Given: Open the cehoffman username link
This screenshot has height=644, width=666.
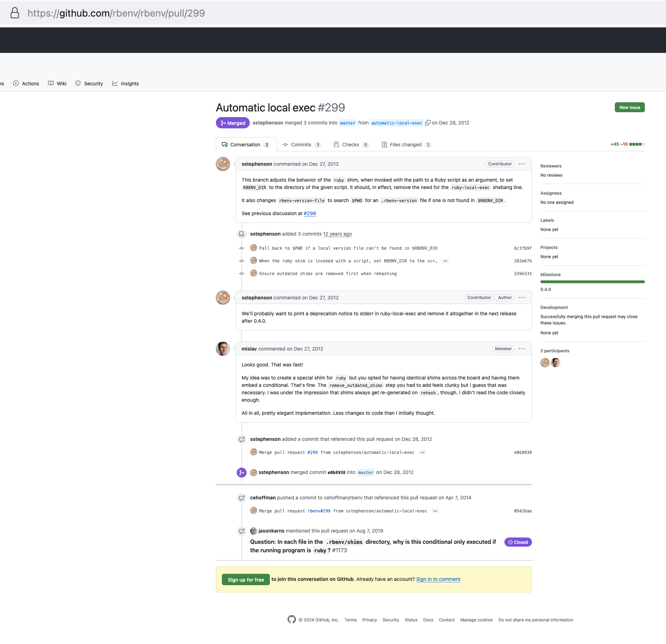Looking at the screenshot, I should point(263,498).
